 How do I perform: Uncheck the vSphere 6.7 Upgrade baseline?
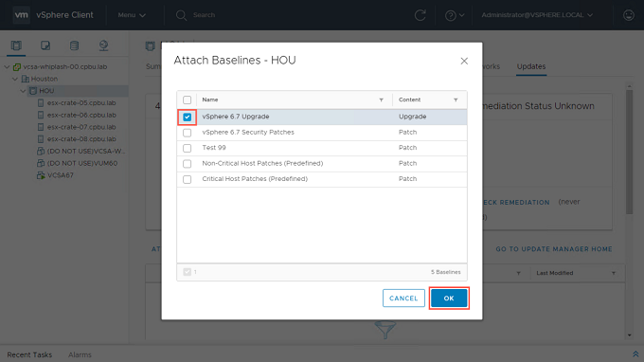pyautogui.click(x=187, y=118)
